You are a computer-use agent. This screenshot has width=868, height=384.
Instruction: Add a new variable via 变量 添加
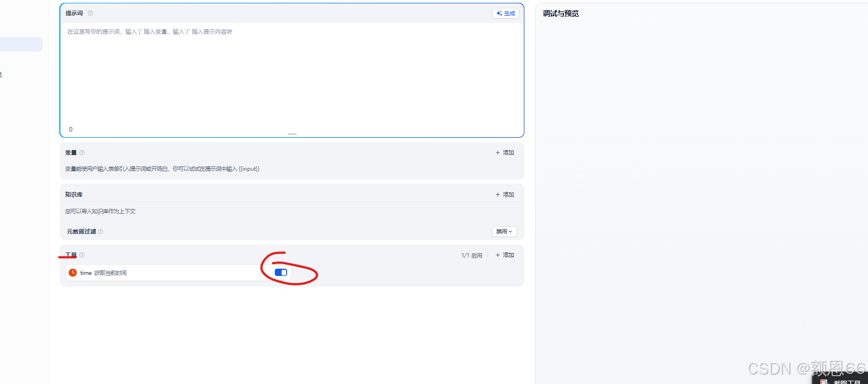click(505, 153)
